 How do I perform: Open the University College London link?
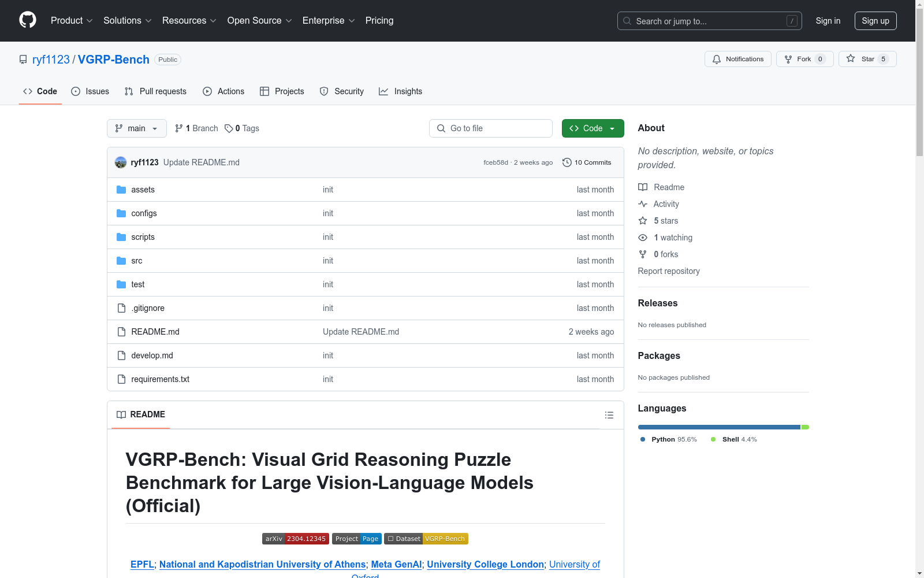pos(485,564)
